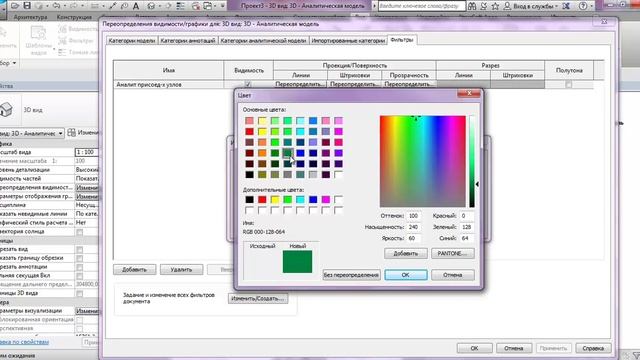Click the user sign-in person icon
This screenshot has width=640, height=360.
point(507,6)
